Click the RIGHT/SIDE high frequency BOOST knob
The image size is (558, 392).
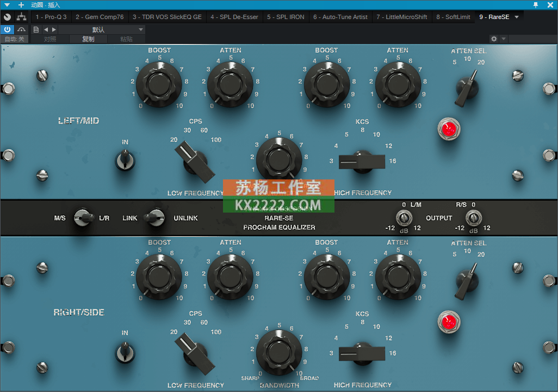(x=327, y=276)
